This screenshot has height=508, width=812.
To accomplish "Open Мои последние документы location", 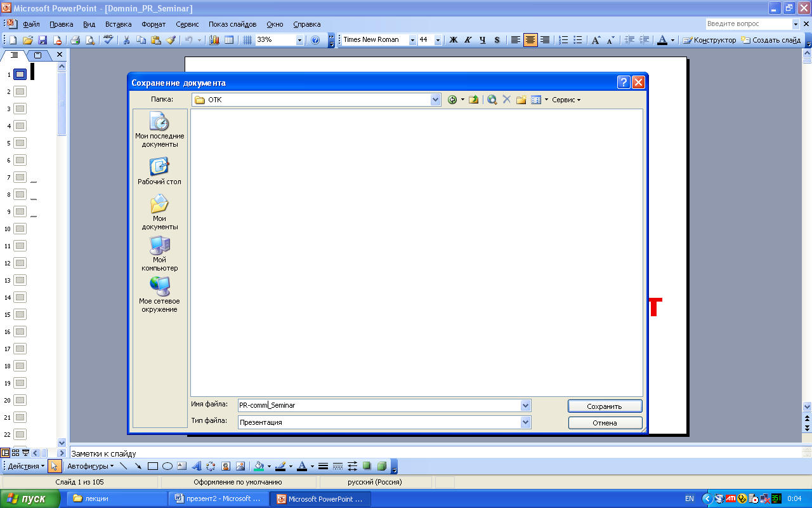I will [x=160, y=130].
